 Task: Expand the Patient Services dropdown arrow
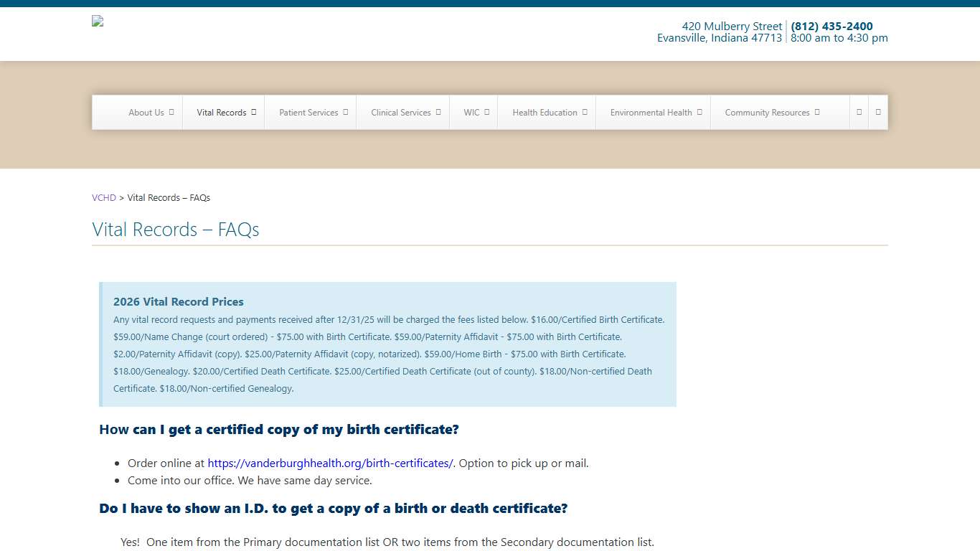[x=345, y=112]
